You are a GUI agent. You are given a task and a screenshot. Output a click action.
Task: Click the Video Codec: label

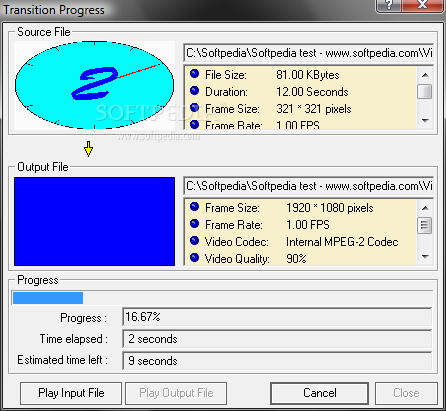click(x=237, y=242)
